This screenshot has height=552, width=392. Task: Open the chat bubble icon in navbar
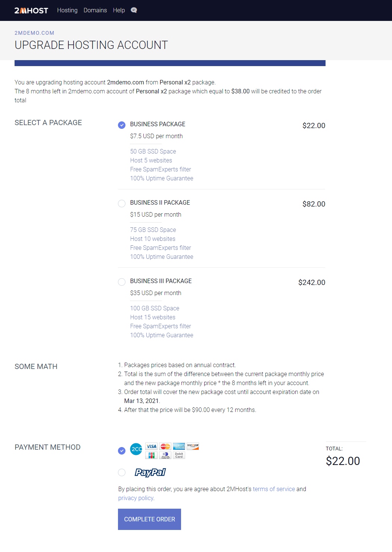point(134,10)
